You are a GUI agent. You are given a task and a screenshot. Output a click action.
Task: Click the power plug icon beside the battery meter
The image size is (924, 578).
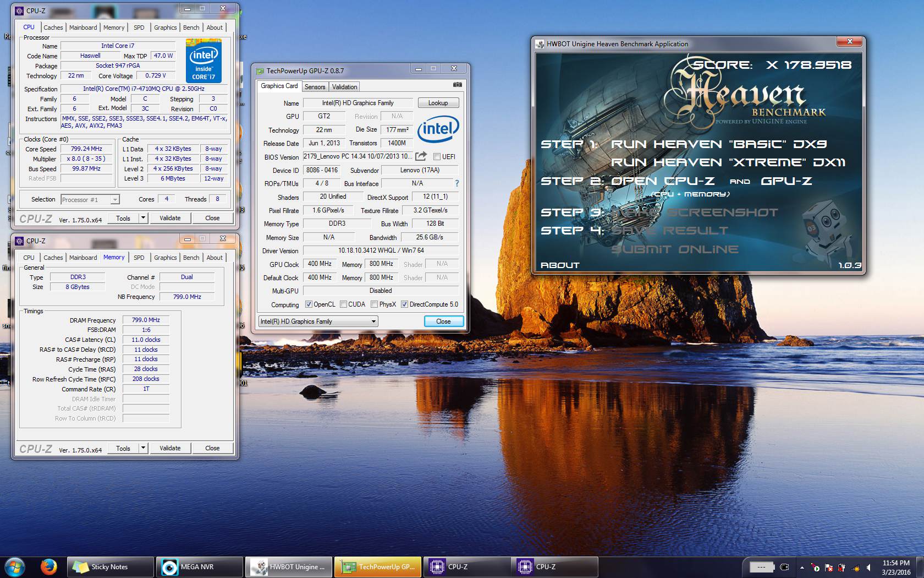pos(785,567)
